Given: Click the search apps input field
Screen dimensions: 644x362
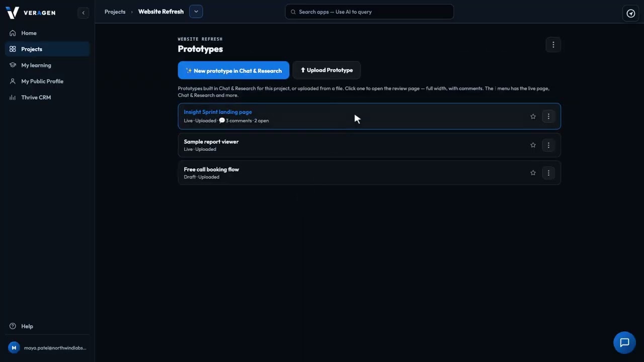Looking at the screenshot, I should pyautogui.click(x=369, y=12).
